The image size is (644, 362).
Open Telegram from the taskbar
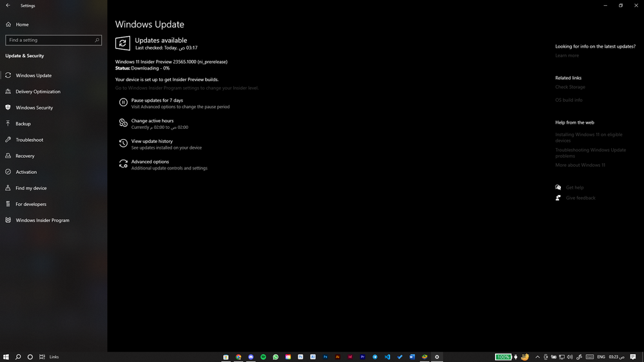coord(375,357)
